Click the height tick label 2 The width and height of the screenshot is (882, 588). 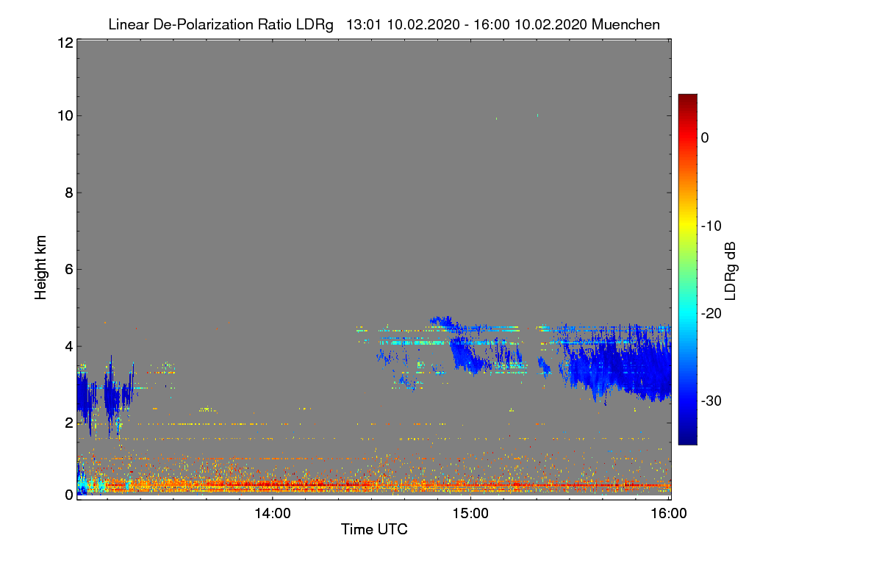coord(68,423)
